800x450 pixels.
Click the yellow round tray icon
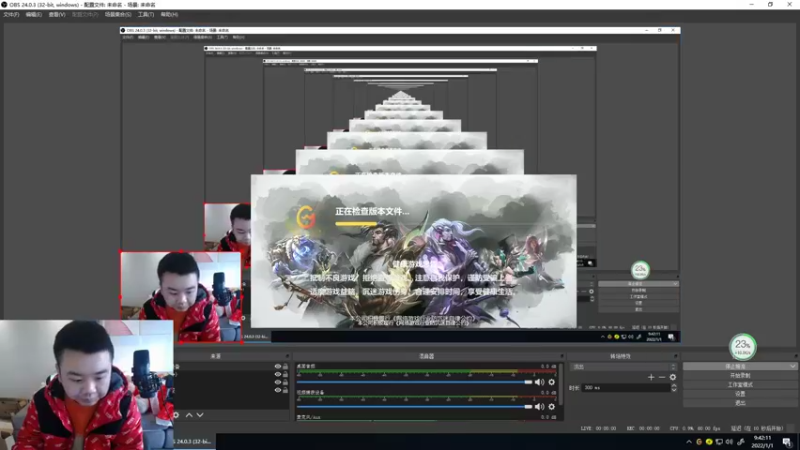709,442
